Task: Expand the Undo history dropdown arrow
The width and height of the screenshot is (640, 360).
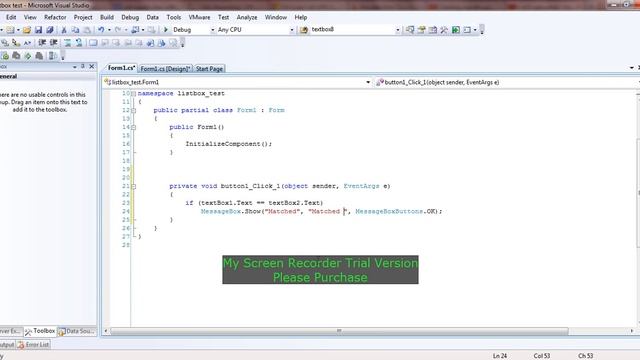Action: coord(109,30)
